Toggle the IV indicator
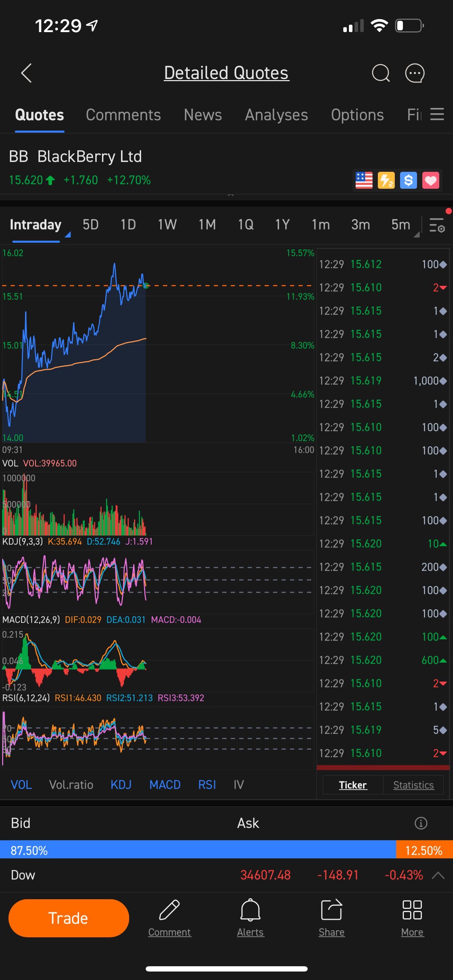Viewport: 453px width, 980px height. [238, 785]
